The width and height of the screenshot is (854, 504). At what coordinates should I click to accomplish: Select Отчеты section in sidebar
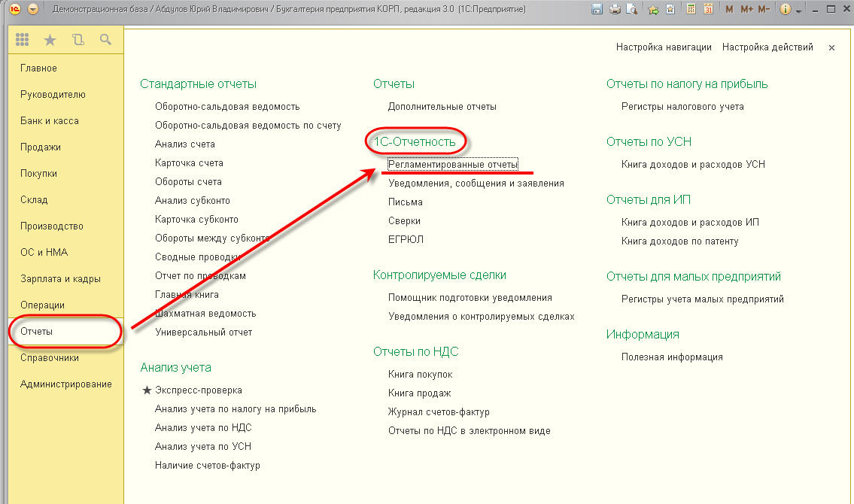tap(36, 332)
